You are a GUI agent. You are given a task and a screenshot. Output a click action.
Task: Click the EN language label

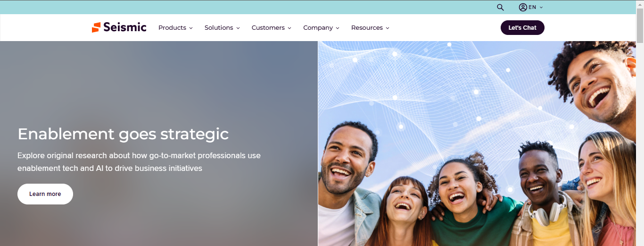tap(532, 7)
